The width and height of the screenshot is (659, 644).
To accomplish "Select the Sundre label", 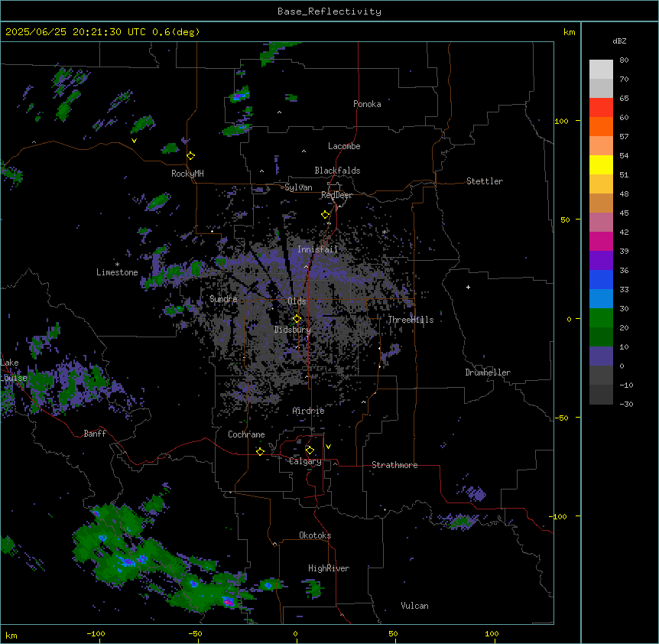I will click(x=223, y=299).
